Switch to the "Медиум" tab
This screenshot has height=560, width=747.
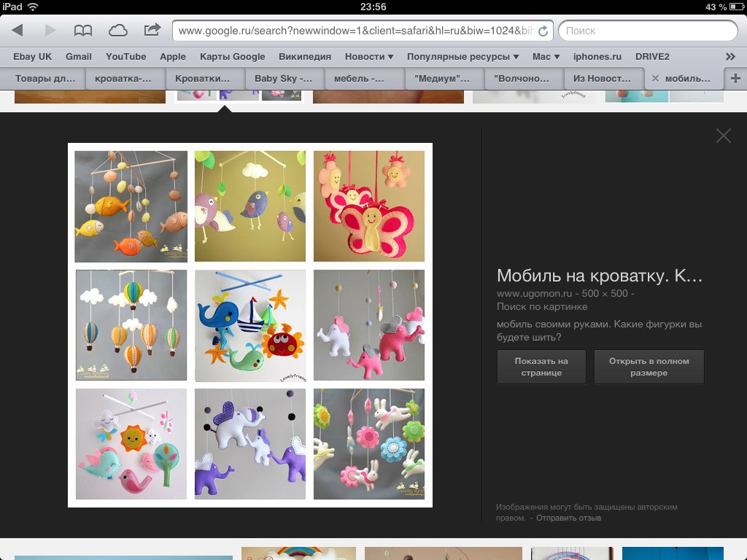444,79
